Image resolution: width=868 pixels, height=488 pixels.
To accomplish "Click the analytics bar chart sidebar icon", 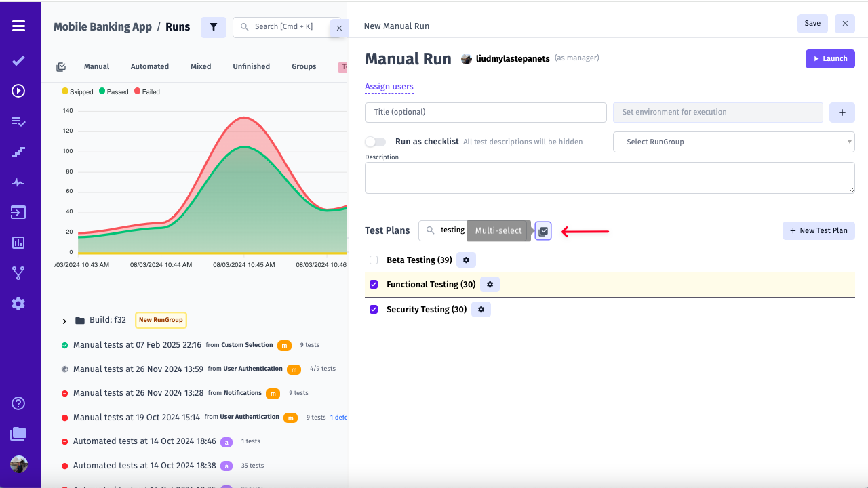I will tap(17, 243).
